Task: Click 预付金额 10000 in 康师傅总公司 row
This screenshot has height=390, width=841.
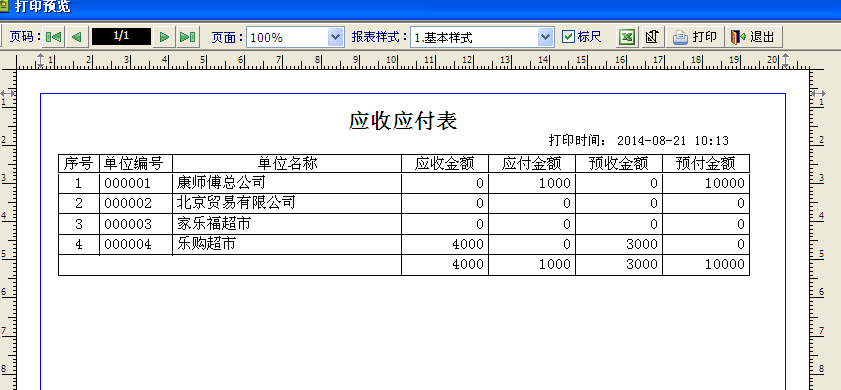Action: (725, 183)
